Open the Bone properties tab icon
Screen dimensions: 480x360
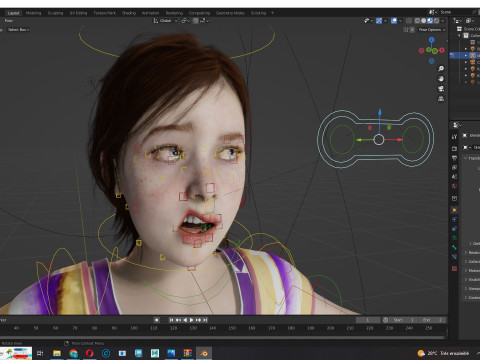454,247
